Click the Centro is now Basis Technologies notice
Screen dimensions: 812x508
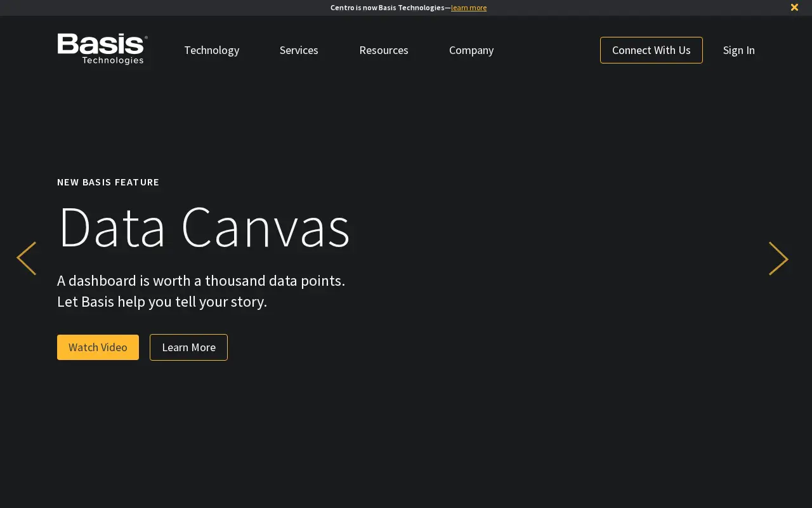point(387,8)
